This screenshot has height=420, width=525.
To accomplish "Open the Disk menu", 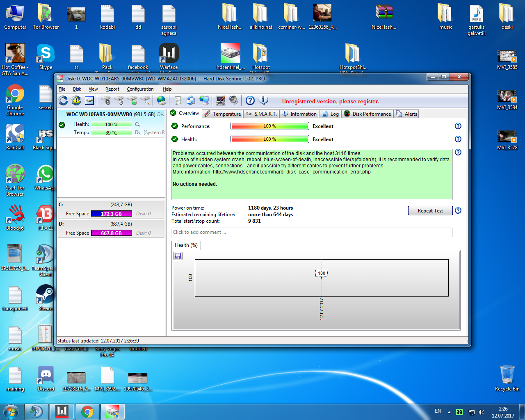I will [x=77, y=89].
